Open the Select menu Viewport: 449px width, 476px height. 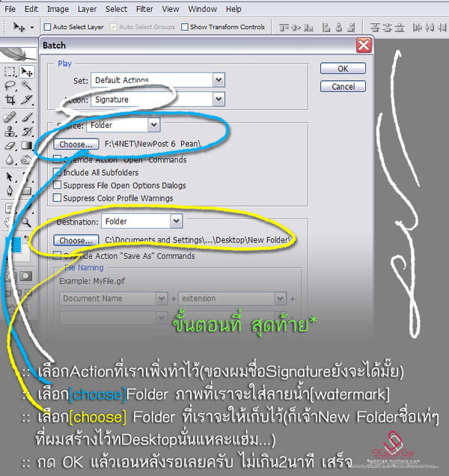(116, 9)
